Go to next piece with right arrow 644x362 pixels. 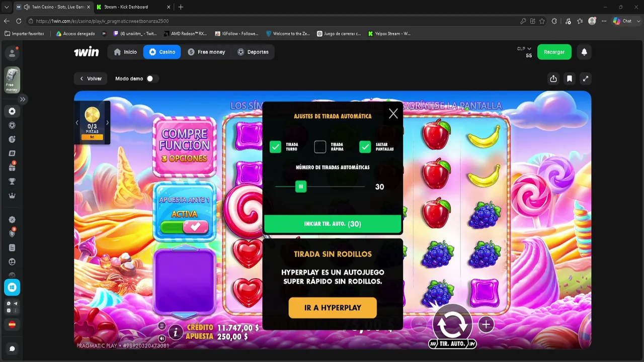[107, 122]
